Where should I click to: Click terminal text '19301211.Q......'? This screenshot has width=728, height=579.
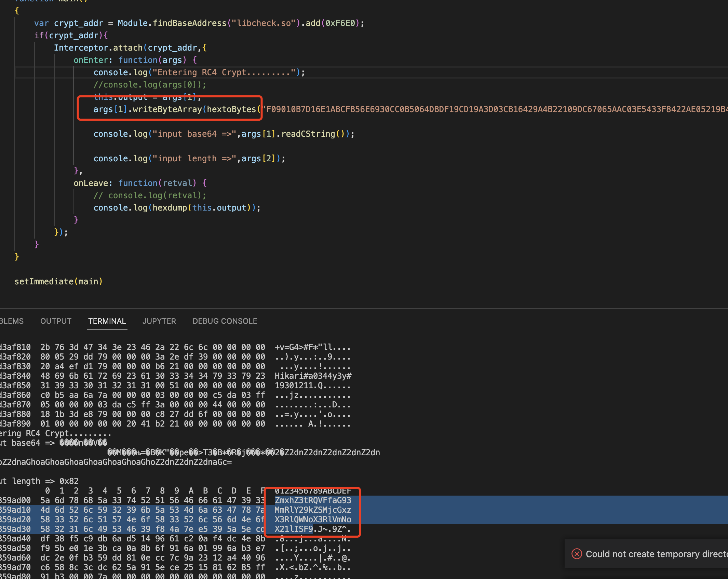[x=313, y=385]
